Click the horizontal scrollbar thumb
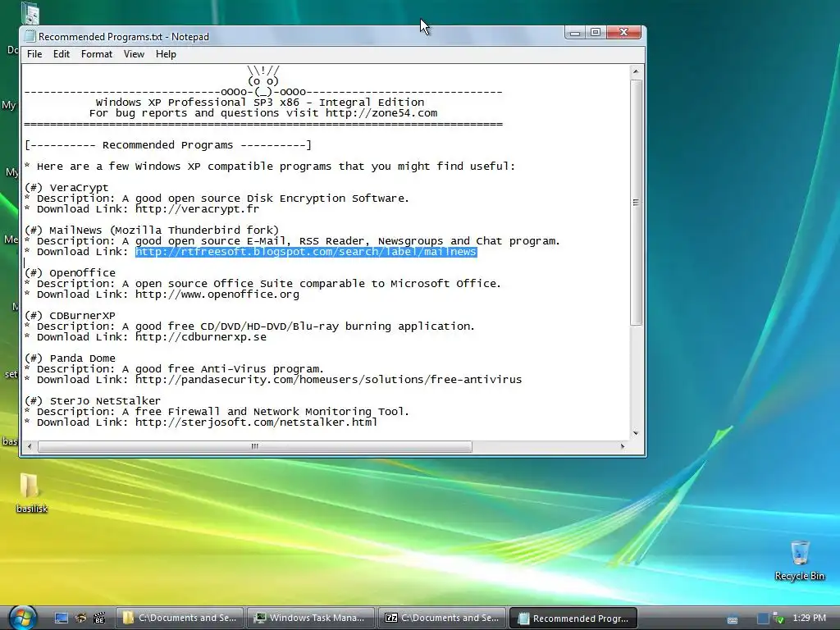The height and width of the screenshot is (630, 840). pyautogui.click(x=255, y=446)
